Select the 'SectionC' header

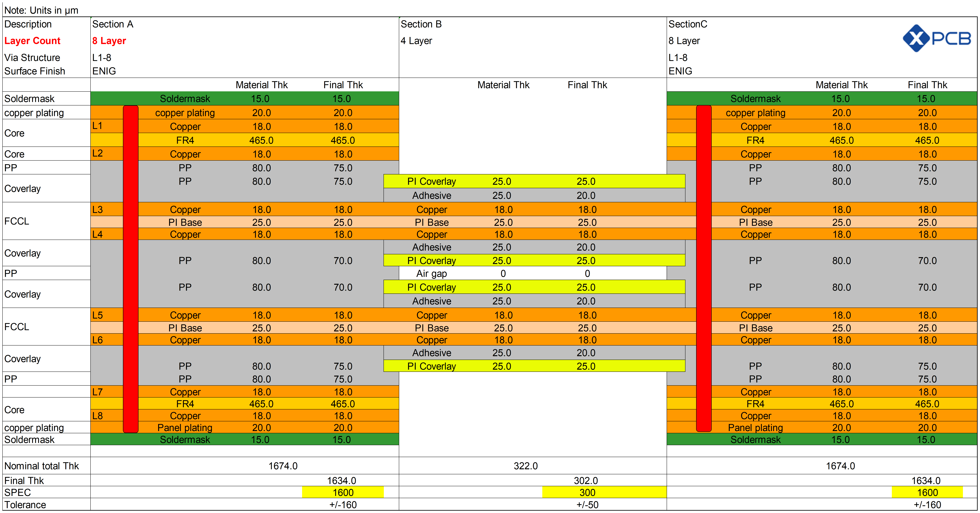[687, 24]
